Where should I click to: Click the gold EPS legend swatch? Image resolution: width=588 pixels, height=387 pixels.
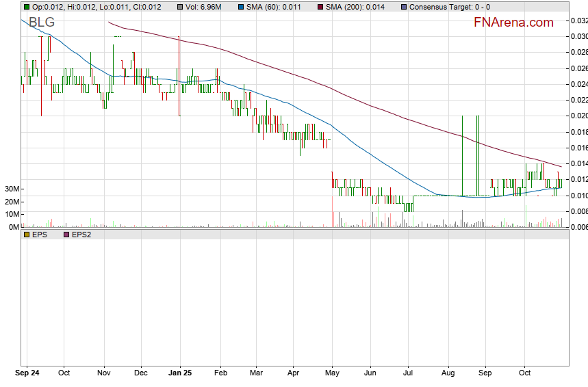click(27, 235)
